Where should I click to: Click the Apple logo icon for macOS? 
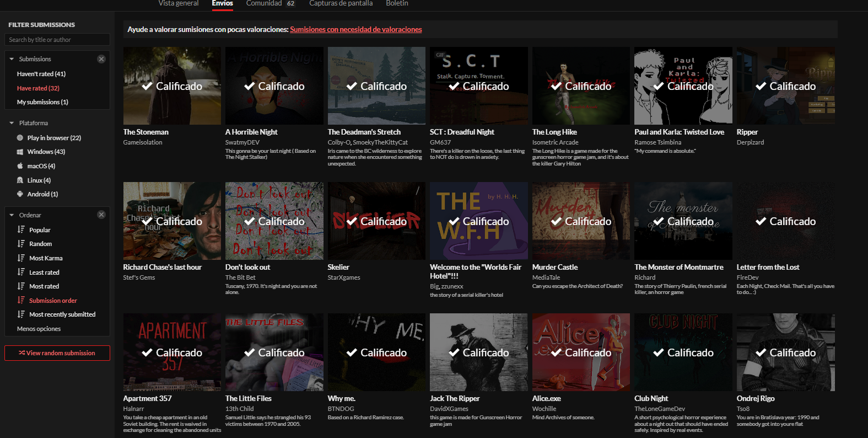tap(20, 166)
